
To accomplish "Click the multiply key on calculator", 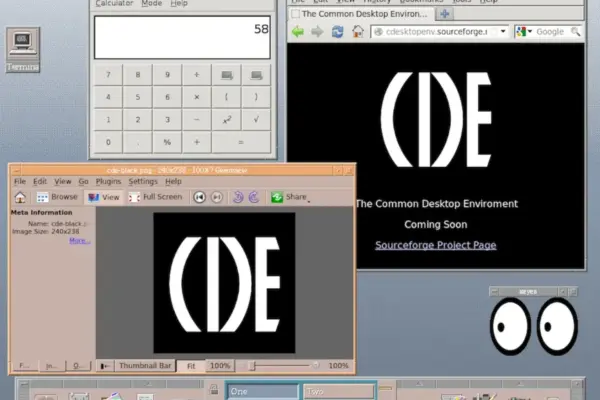I will [x=197, y=97].
